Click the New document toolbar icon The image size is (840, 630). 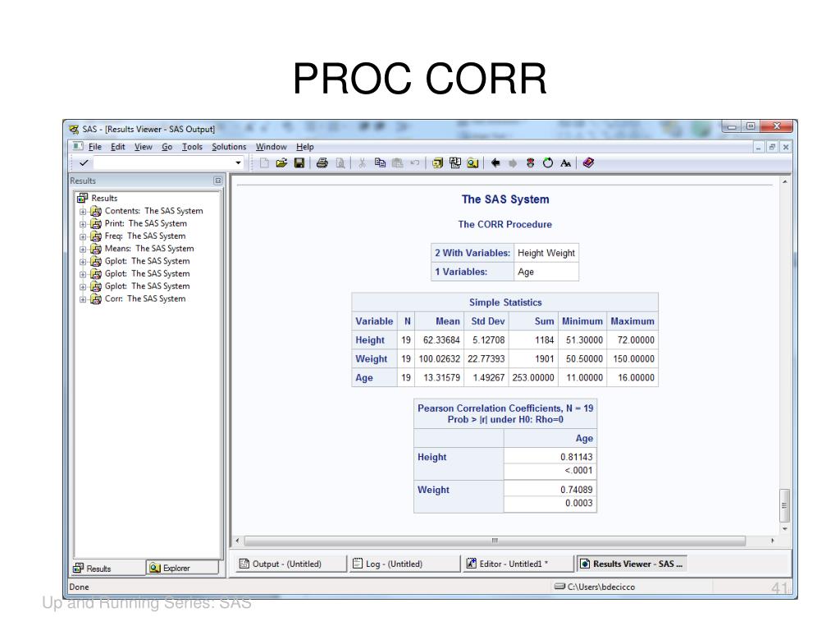click(x=264, y=163)
